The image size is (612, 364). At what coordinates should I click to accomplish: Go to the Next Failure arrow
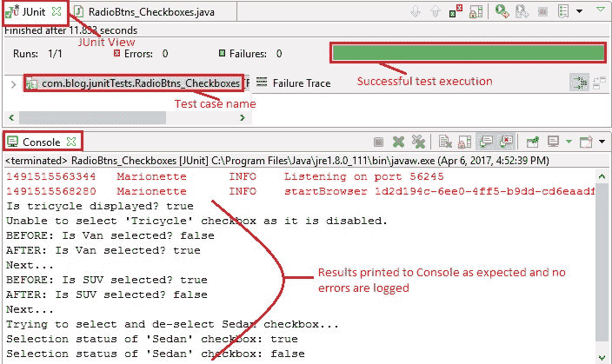point(416,11)
